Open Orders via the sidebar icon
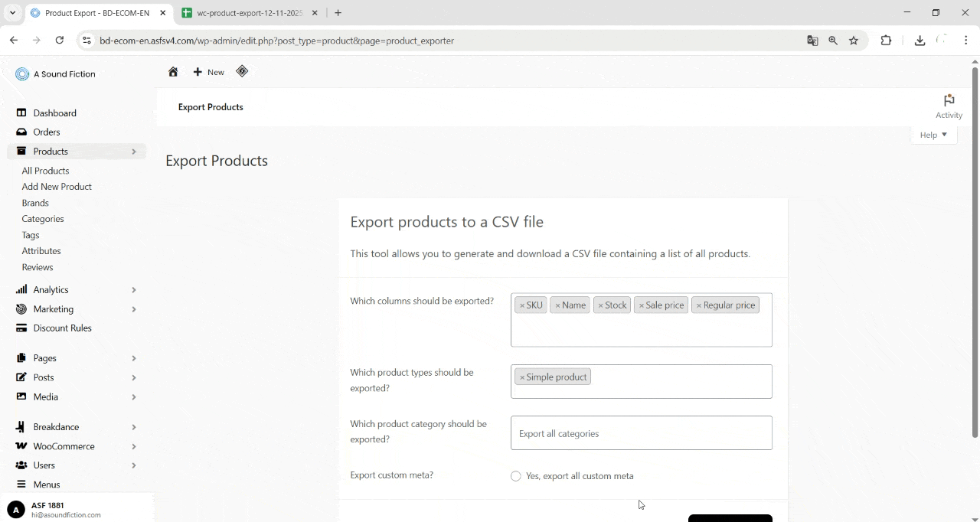 tap(21, 132)
